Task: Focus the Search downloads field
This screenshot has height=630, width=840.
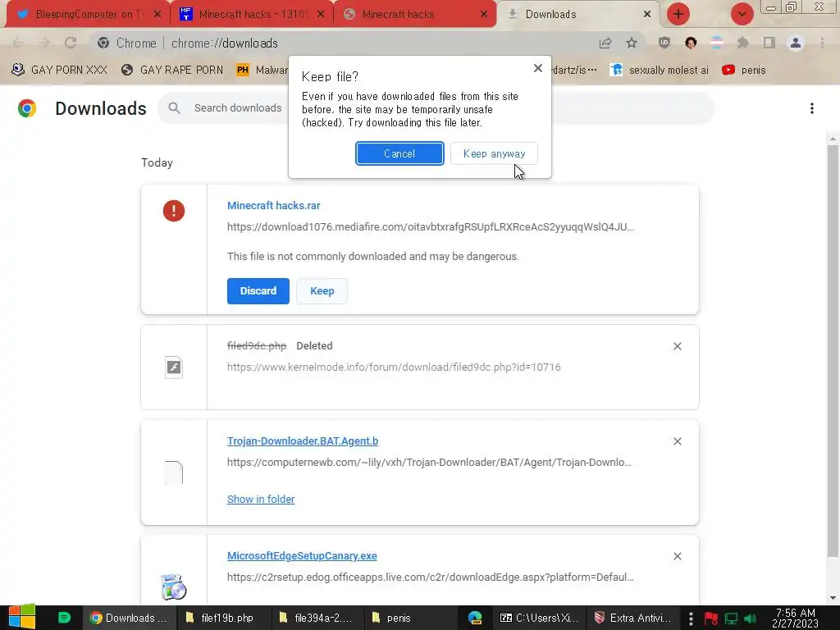Action: pyautogui.click(x=436, y=108)
